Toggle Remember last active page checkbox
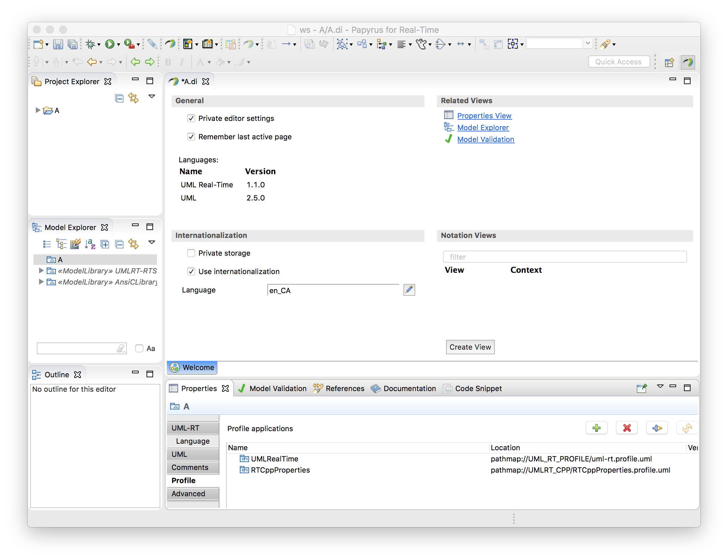Viewport: 728px width, 560px height. [191, 137]
